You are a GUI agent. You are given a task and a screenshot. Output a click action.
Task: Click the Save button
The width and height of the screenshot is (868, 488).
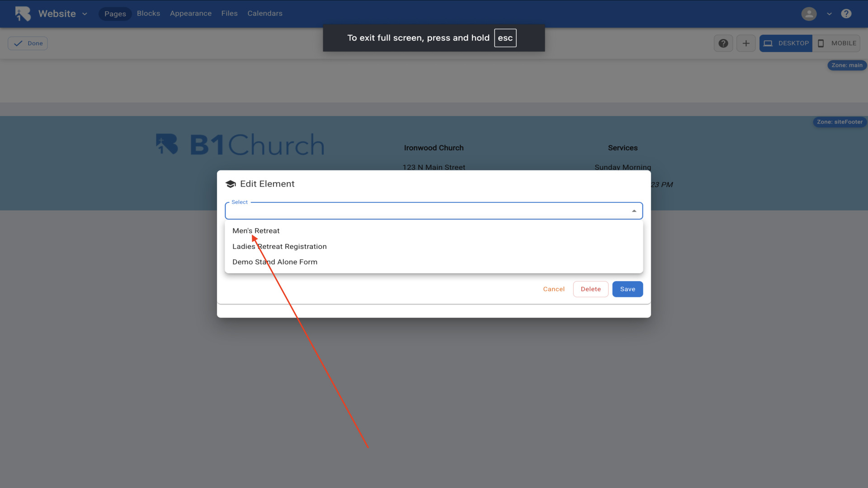[627, 289]
